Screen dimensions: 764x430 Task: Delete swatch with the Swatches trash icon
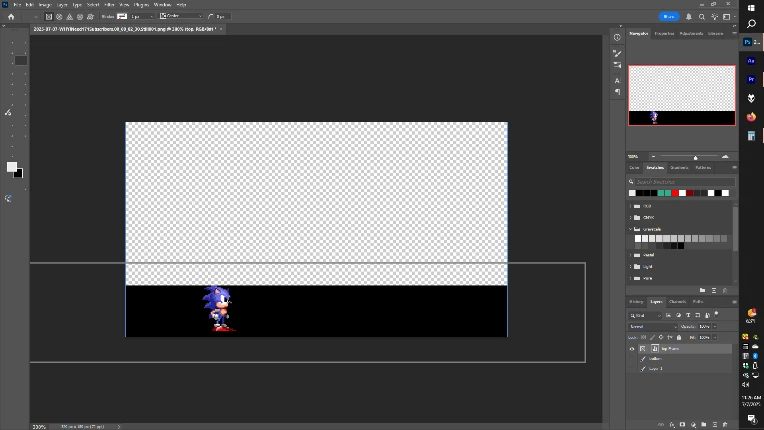click(x=725, y=290)
